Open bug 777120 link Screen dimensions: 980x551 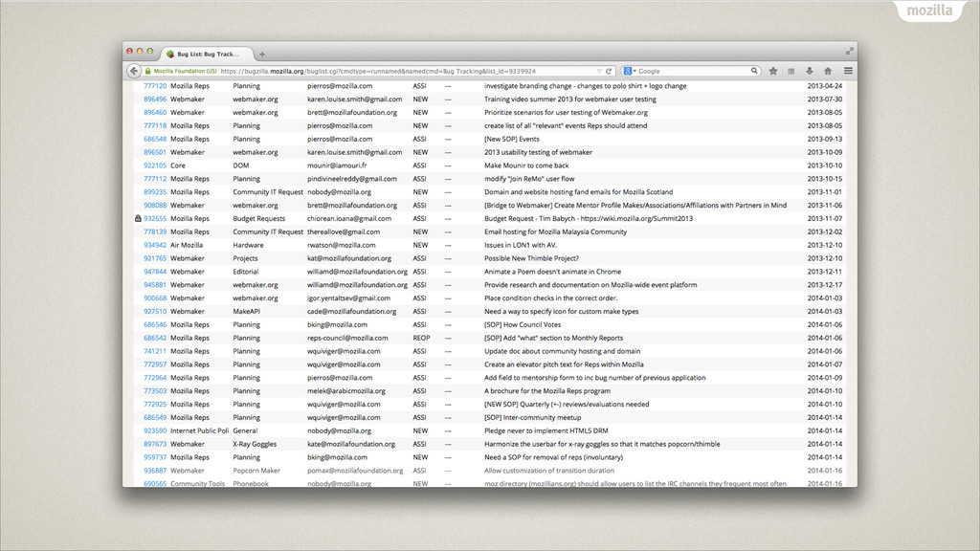click(x=155, y=86)
